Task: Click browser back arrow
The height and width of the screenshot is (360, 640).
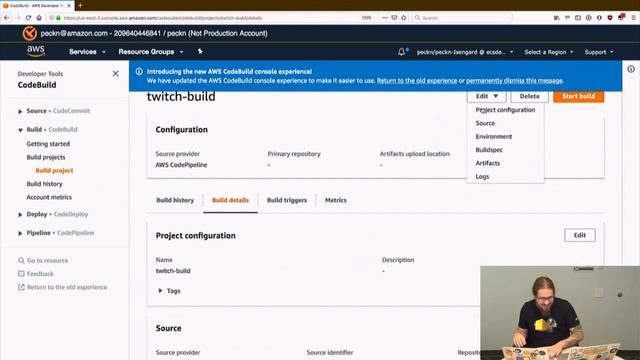Action: 7,18
